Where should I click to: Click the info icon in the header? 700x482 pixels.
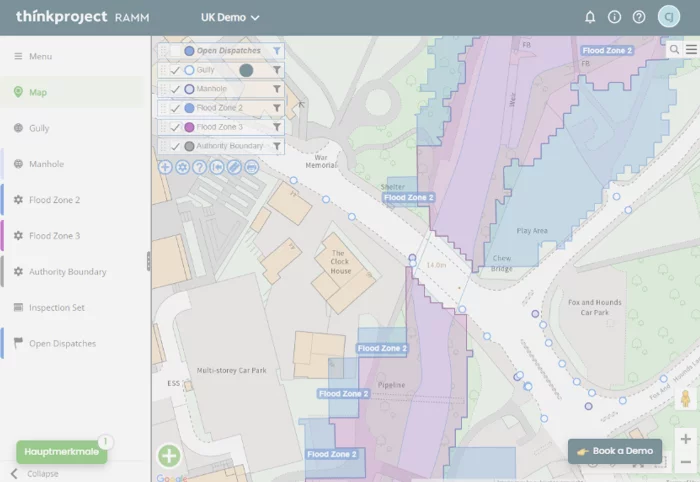pos(615,17)
